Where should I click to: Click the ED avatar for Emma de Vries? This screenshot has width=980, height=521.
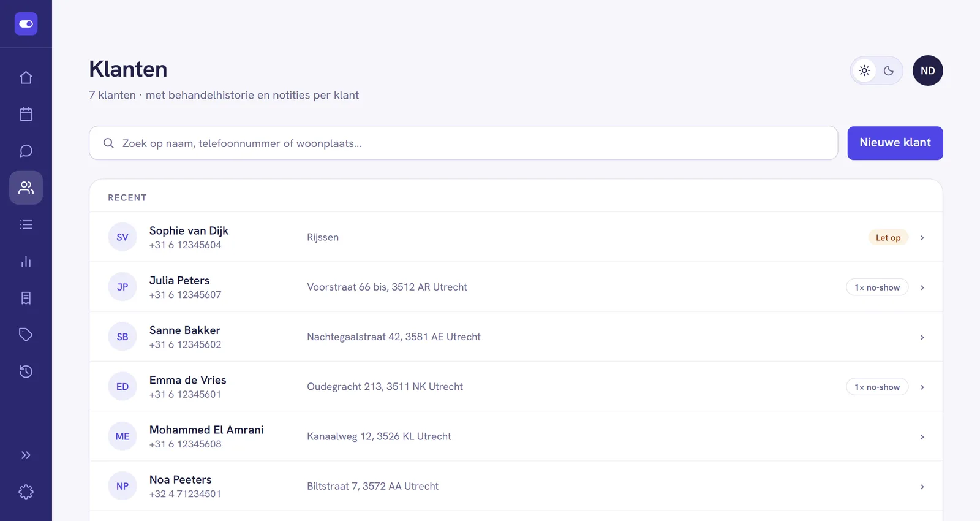tap(123, 387)
